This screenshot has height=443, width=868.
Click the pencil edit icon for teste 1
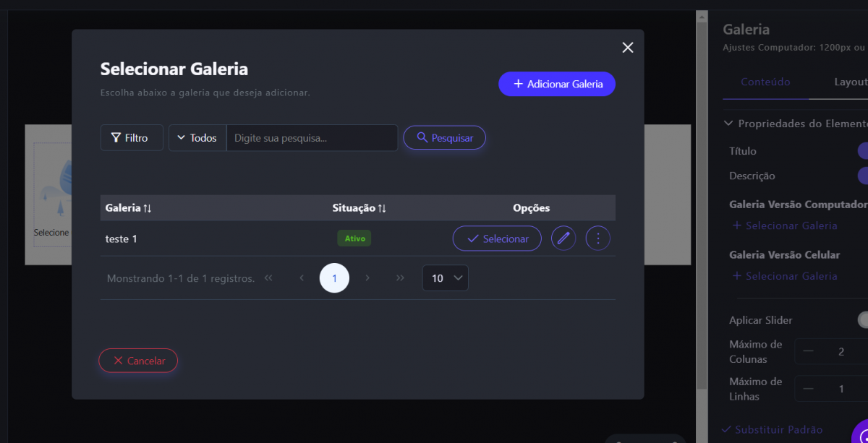[x=563, y=238]
